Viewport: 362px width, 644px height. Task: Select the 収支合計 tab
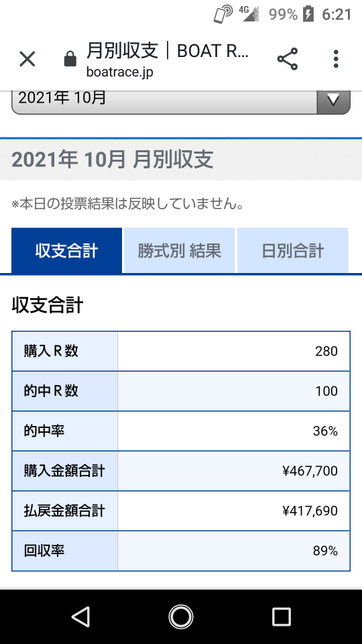coord(66,250)
